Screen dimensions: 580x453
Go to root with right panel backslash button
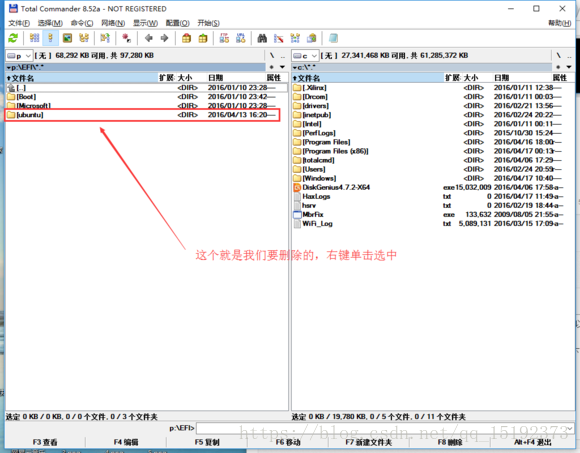(559, 56)
